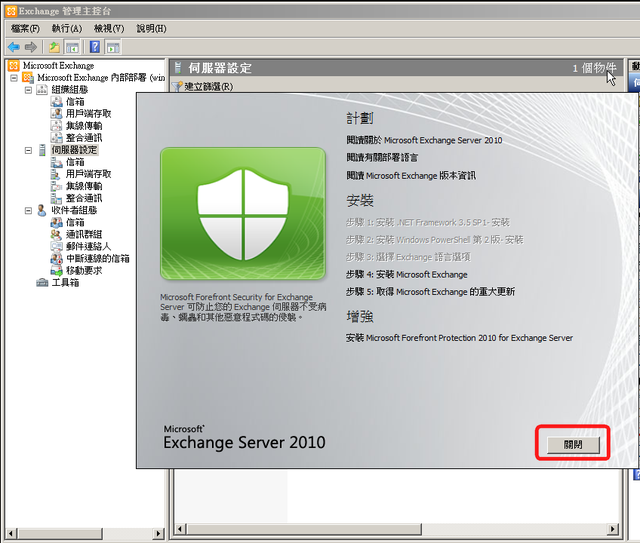Click the 1 個物件 count text
Viewport: 640px width, 543px height.
[x=594, y=68]
